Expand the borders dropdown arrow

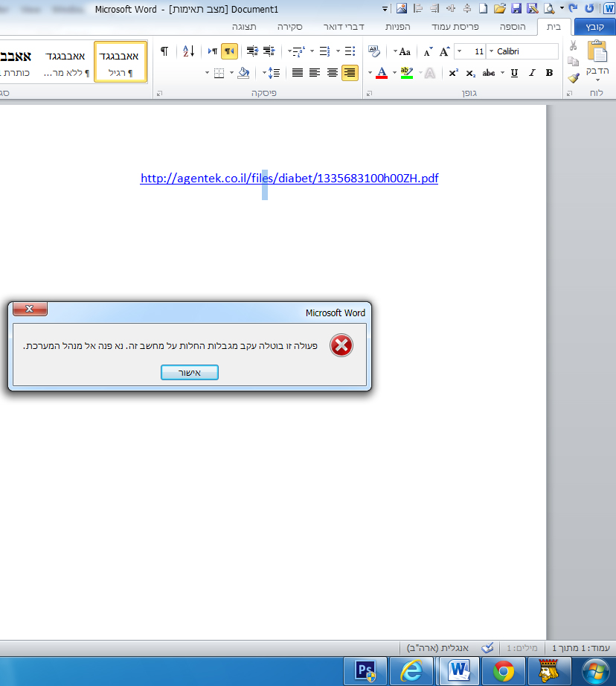coord(207,73)
